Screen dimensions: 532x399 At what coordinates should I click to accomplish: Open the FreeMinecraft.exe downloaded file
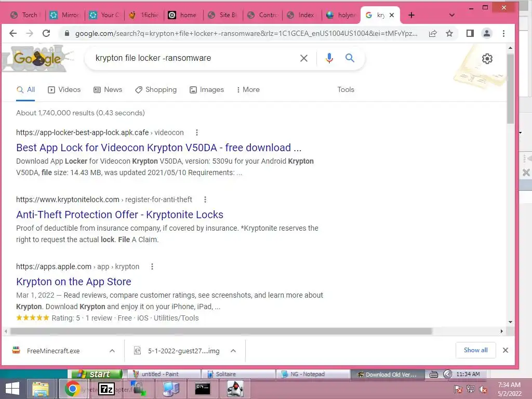pos(53,351)
